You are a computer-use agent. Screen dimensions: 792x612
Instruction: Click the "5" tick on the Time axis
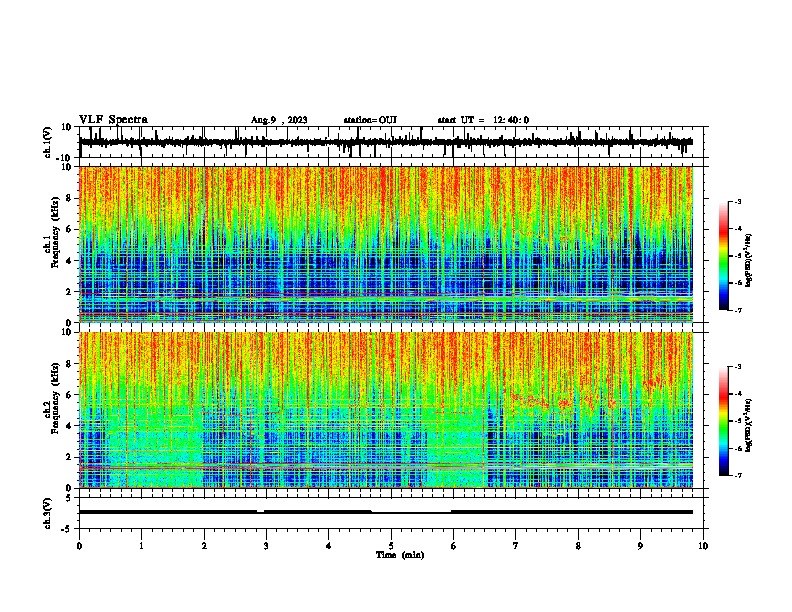(391, 546)
